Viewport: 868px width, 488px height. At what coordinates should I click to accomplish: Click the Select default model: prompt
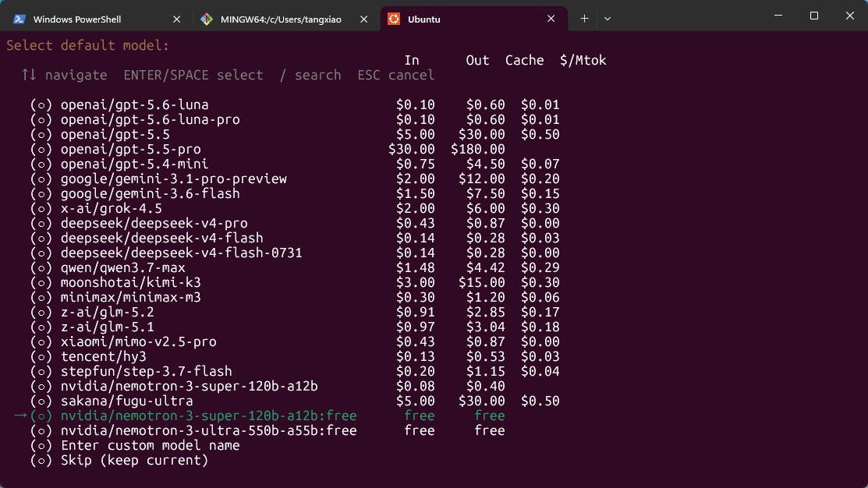(x=87, y=45)
